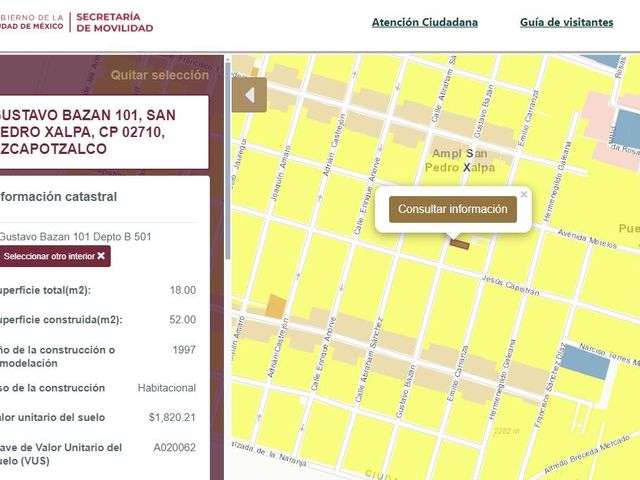Click the orange parcel on the map
Viewport: 640px width, 480px height.
(x=276, y=306)
